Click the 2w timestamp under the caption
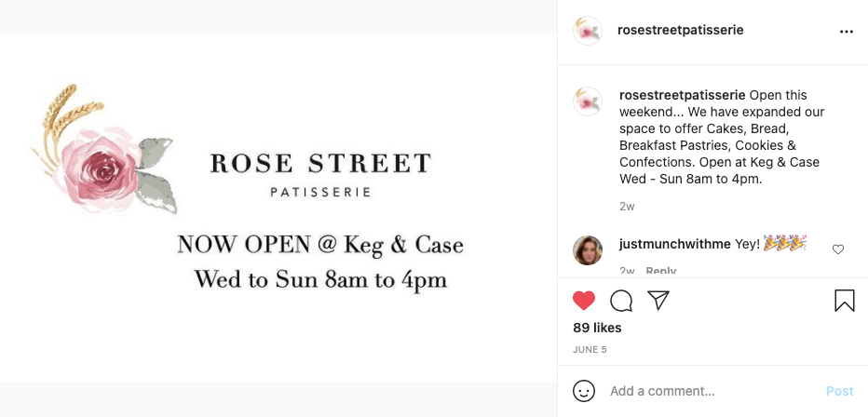The height and width of the screenshot is (417, 868). (x=627, y=207)
